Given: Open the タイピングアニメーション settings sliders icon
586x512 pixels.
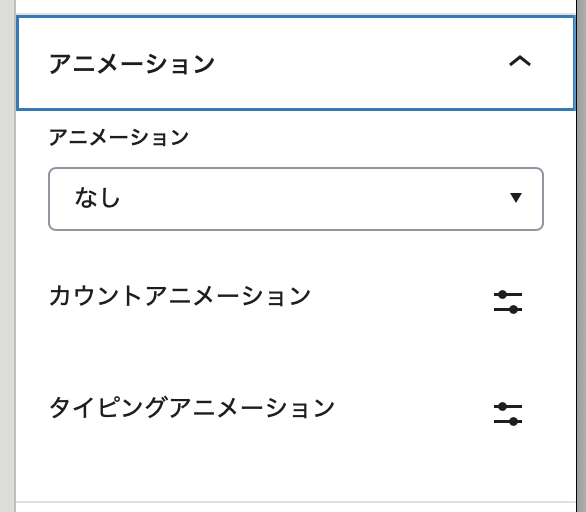Looking at the screenshot, I should tap(508, 414).
